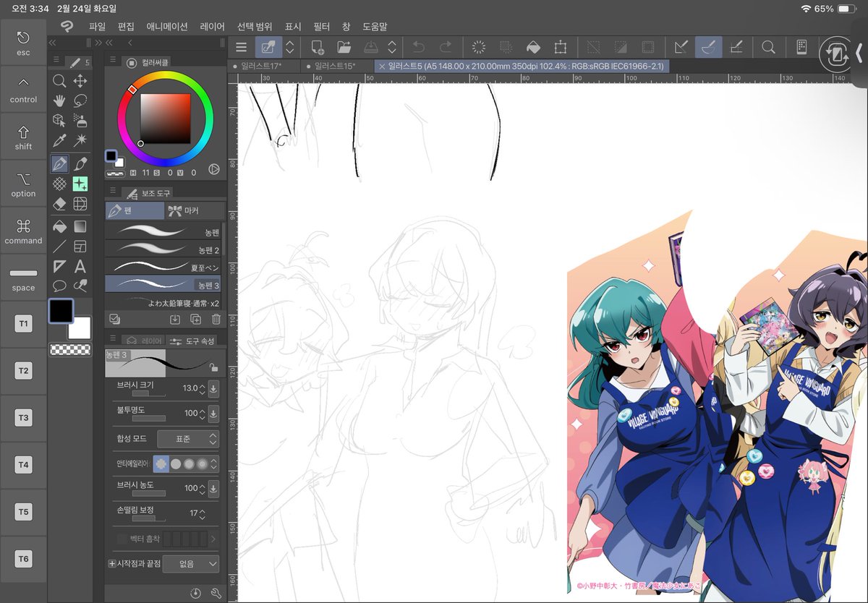868x603 pixels.
Task: Select the Fill bucket tool in toolbox
Action: tap(60, 226)
